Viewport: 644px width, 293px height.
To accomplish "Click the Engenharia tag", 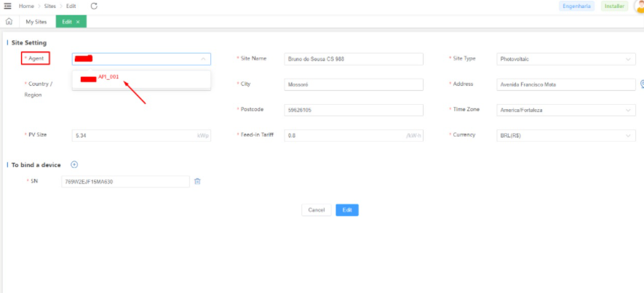I will click(576, 6).
